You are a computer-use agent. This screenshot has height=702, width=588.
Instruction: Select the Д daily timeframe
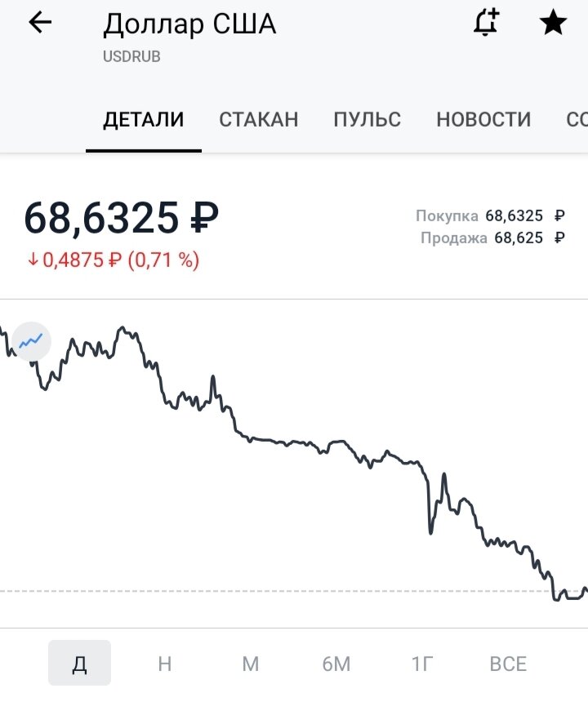pos(79,663)
